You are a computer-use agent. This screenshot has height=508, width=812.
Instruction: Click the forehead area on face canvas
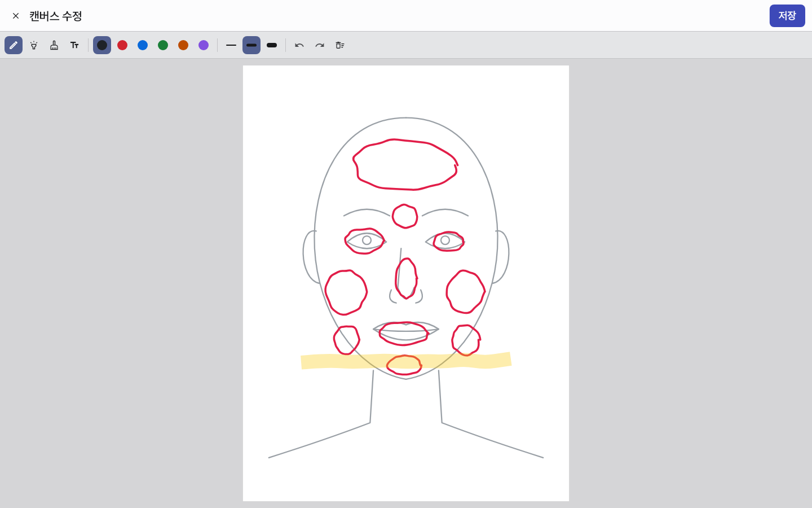[x=405, y=164]
